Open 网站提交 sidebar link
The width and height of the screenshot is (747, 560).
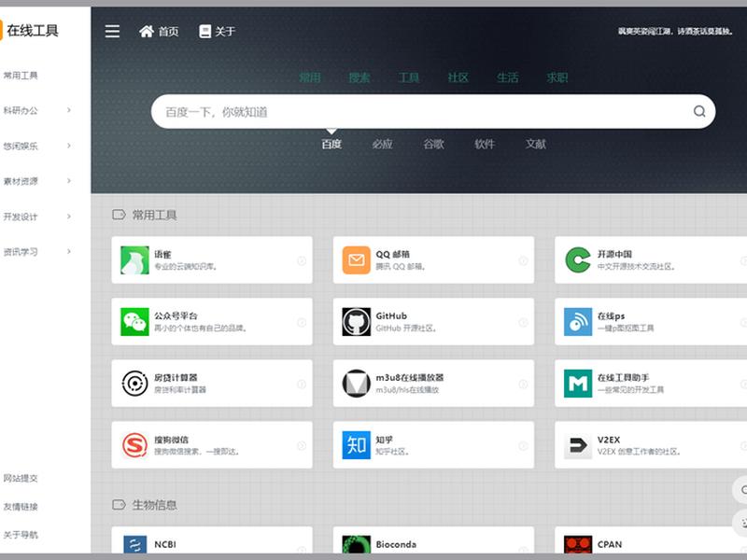click(21, 478)
